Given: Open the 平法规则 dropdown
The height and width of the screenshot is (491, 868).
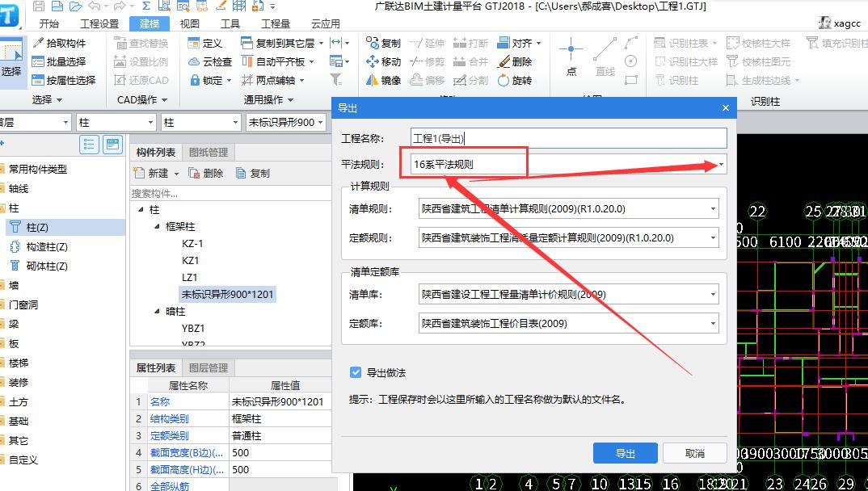Looking at the screenshot, I should [x=721, y=164].
